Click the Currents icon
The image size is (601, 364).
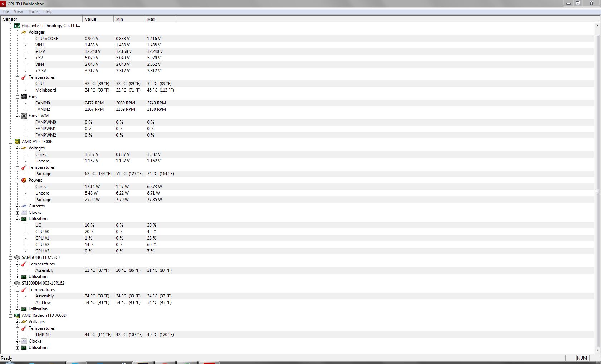click(x=24, y=206)
